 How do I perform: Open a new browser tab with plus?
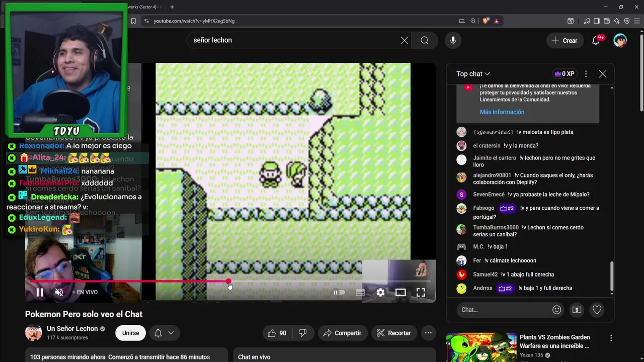172,7
